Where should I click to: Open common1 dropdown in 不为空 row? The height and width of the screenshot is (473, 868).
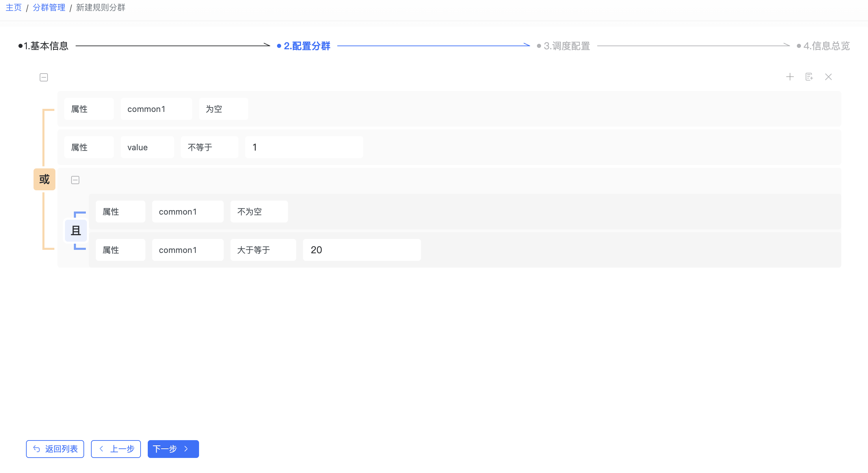(x=188, y=212)
